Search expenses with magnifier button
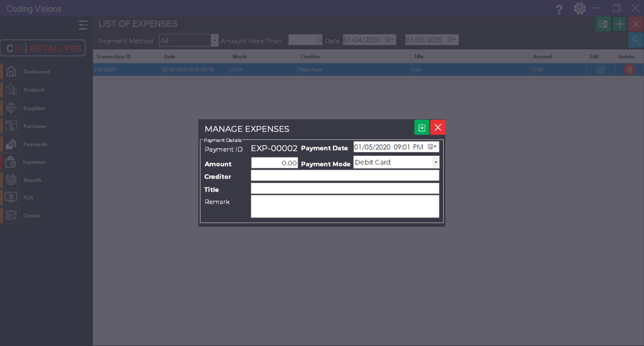Image resolution: width=644 pixels, height=346 pixels. point(636,40)
